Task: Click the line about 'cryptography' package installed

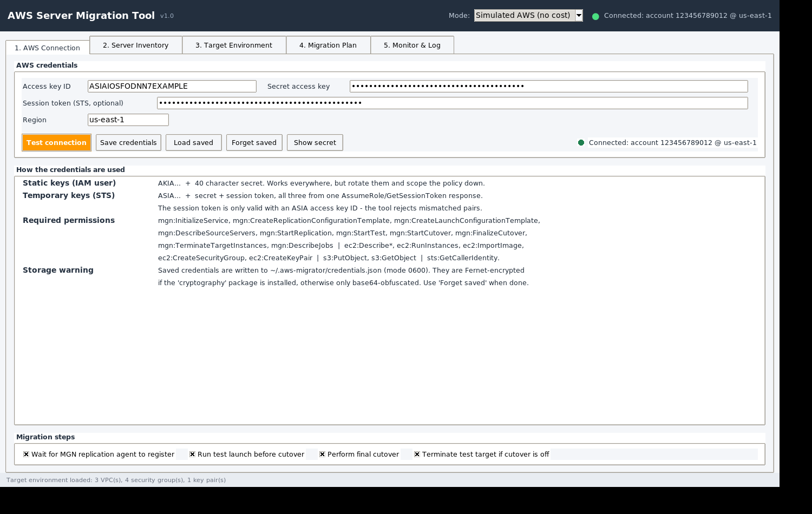Action: [x=343, y=283]
